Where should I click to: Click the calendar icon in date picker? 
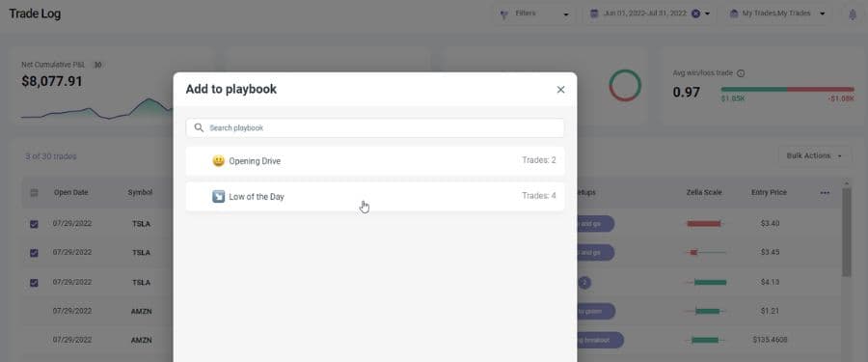pyautogui.click(x=594, y=14)
